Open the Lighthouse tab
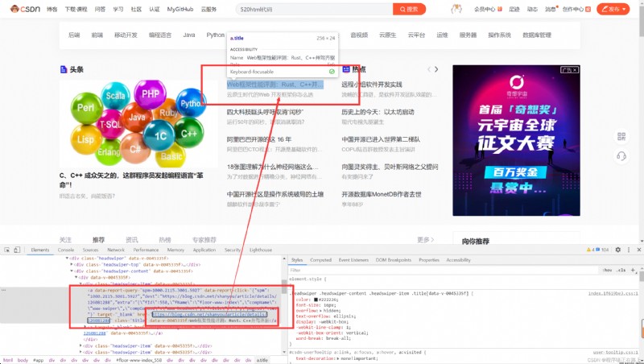Screen dimensions: 644x364 pyautogui.click(x=261, y=250)
